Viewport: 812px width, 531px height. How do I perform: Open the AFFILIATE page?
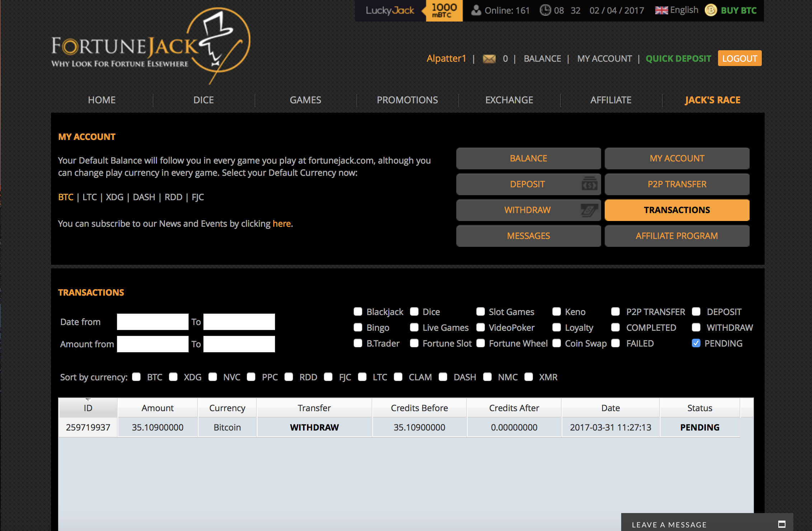[x=611, y=100]
